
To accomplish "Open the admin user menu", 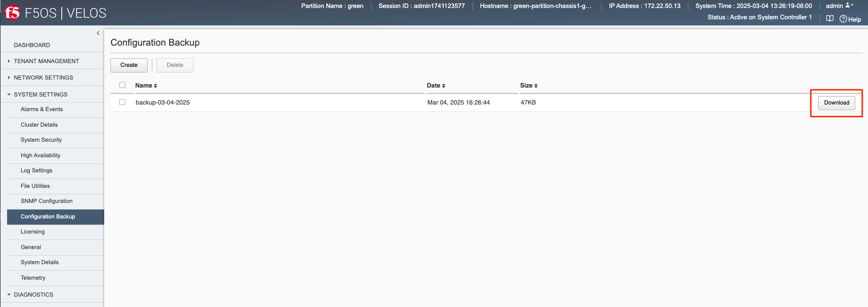I will pos(839,6).
